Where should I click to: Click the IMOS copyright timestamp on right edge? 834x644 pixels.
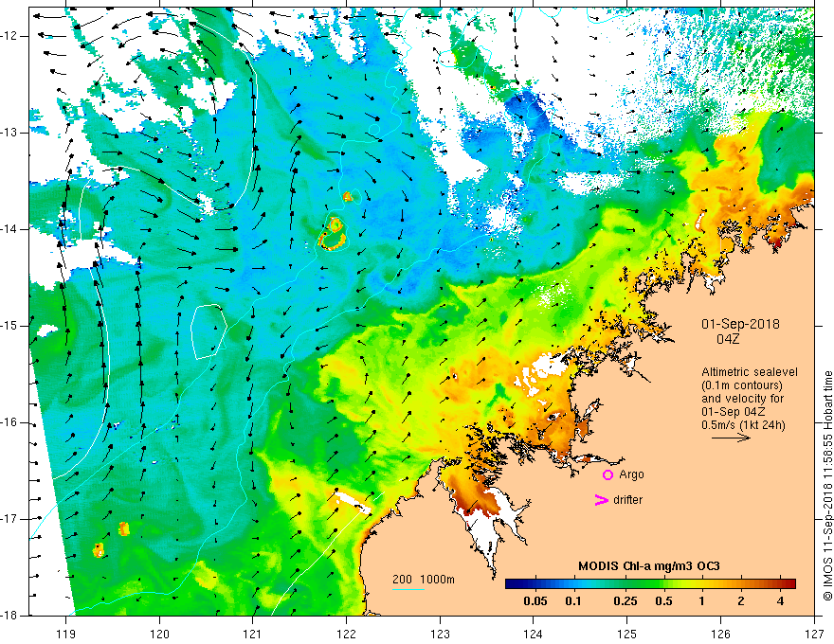[x=827, y=486]
